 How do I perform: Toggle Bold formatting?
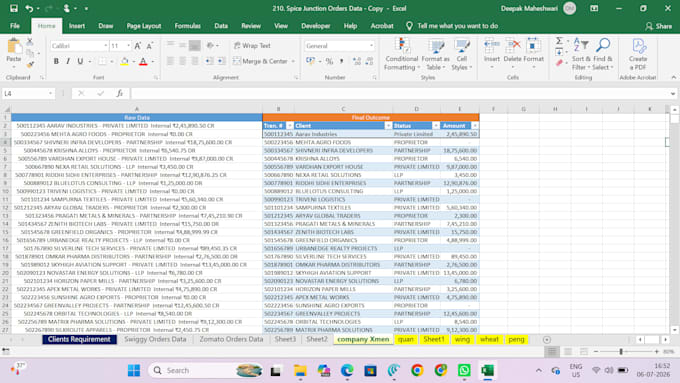(x=56, y=62)
